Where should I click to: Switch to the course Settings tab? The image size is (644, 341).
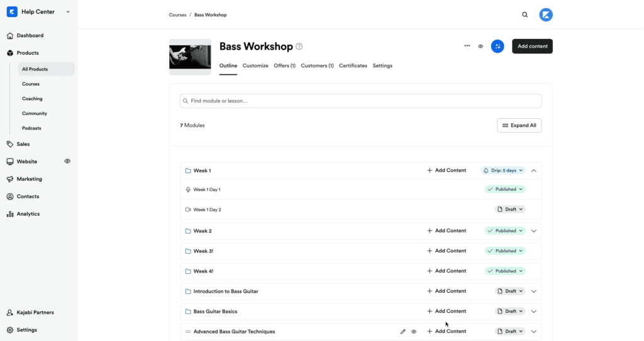[x=382, y=65]
